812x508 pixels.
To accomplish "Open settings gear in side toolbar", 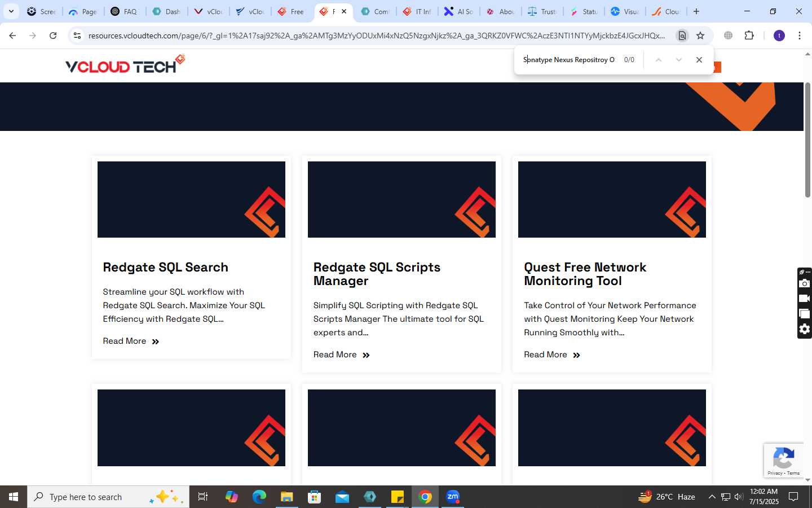I will tap(805, 329).
